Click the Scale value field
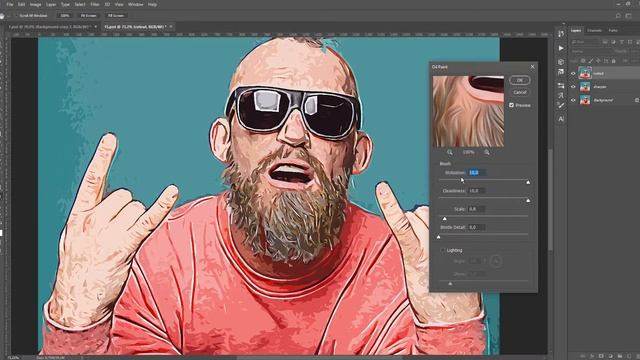The height and width of the screenshot is (360, 640). [x=476, y=209]
